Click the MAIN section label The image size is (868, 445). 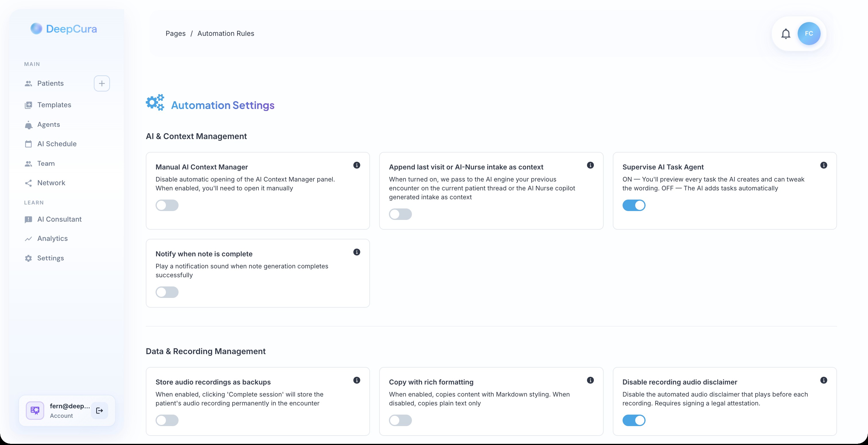[x=32, y=64]
